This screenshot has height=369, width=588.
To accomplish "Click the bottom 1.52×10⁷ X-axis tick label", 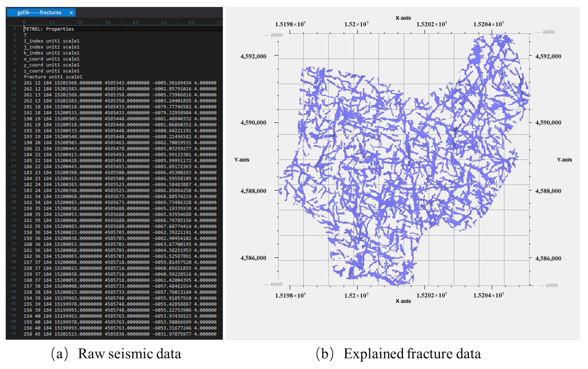I will [x=356, y=295].
